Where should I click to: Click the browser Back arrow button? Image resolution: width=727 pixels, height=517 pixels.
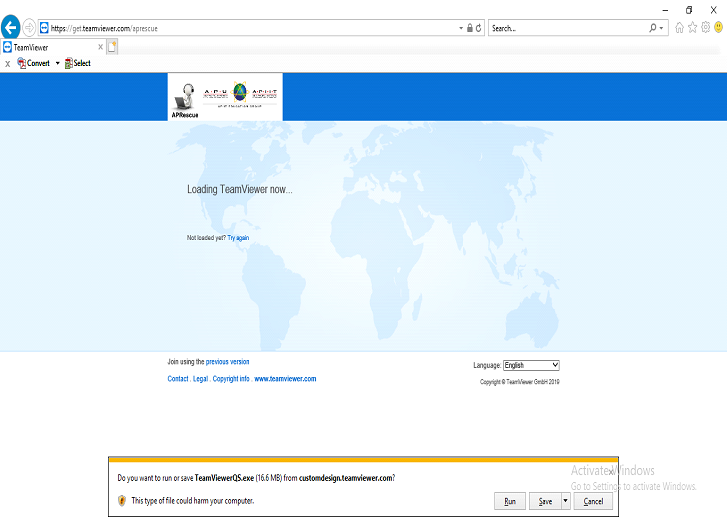click(x=11, y=27)
